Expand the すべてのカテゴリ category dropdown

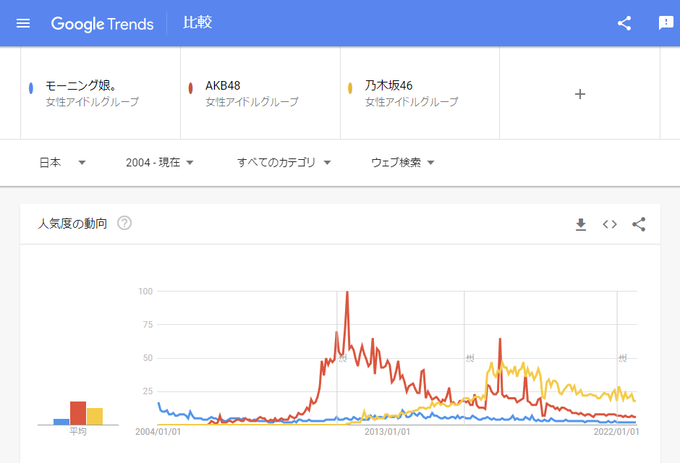pos(283,162)
